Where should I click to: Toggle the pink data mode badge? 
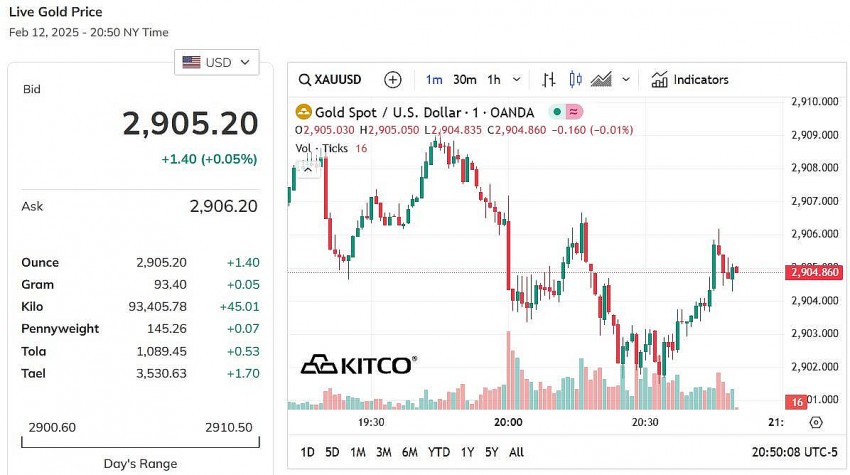point(575,113)
